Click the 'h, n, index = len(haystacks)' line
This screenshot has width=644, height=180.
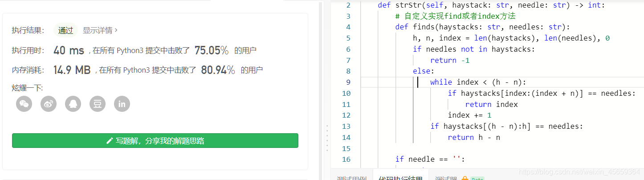[511, 38]
